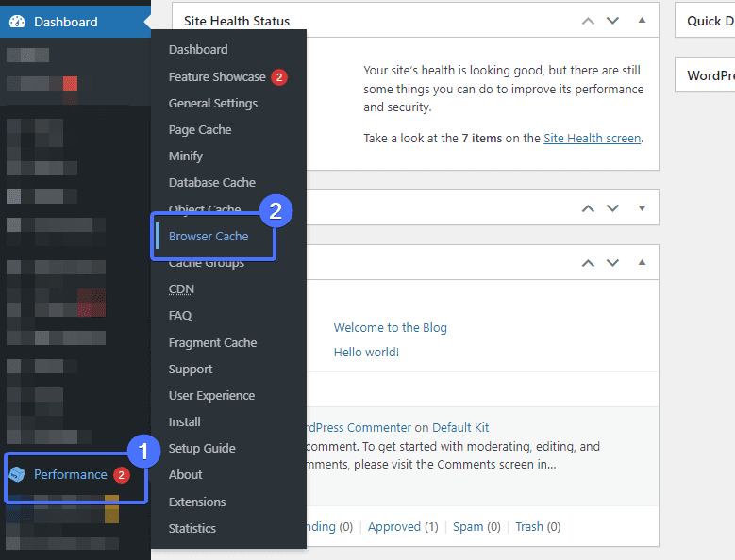Viewport: 735px width, 560px height.
Task: Open User Experience submenu item
Action: click(x=211, y=396)
